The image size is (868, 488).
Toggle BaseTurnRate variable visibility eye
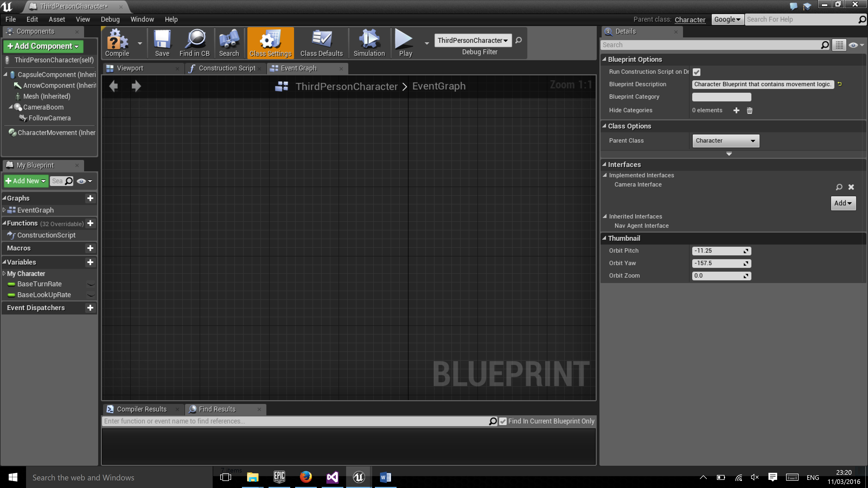point(91,284)
